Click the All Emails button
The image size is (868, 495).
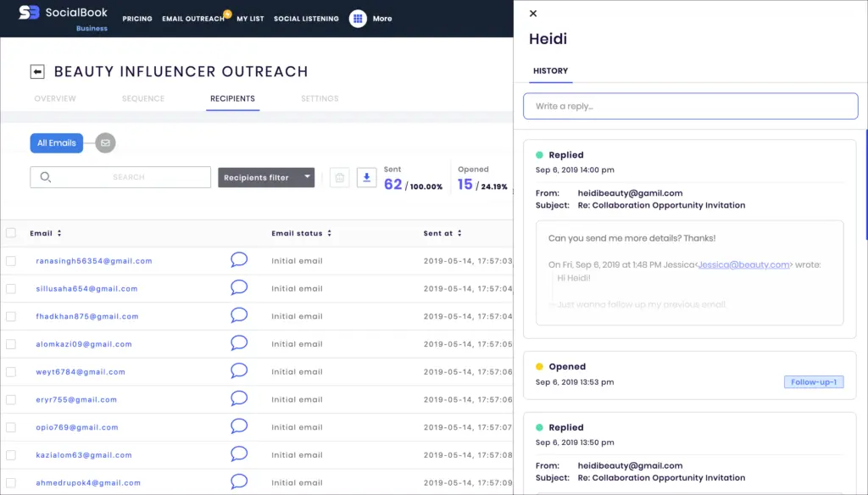57,143
